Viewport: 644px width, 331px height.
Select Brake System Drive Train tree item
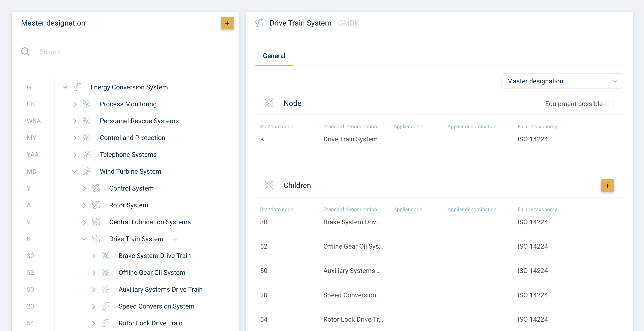pos(154,256)
